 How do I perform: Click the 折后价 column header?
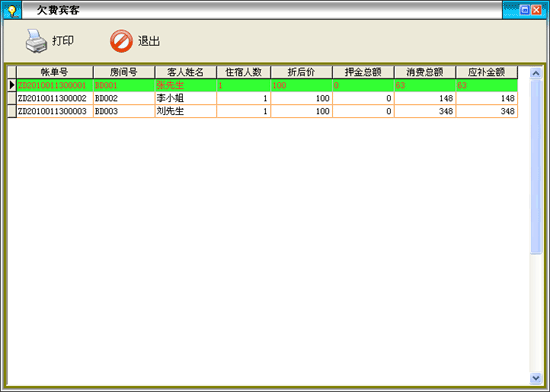302,72
